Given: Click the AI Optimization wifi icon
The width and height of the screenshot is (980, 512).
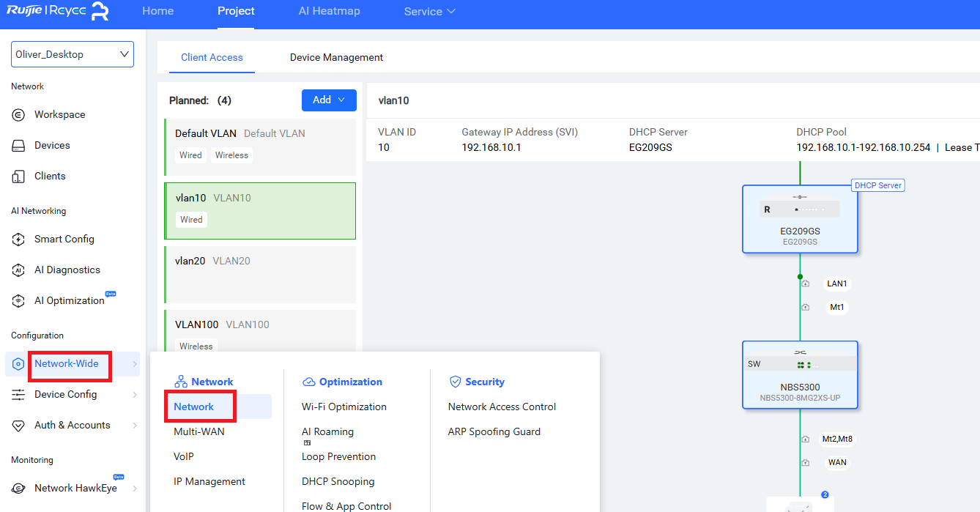Looking at the screenshot, I should tap(19, 301).
